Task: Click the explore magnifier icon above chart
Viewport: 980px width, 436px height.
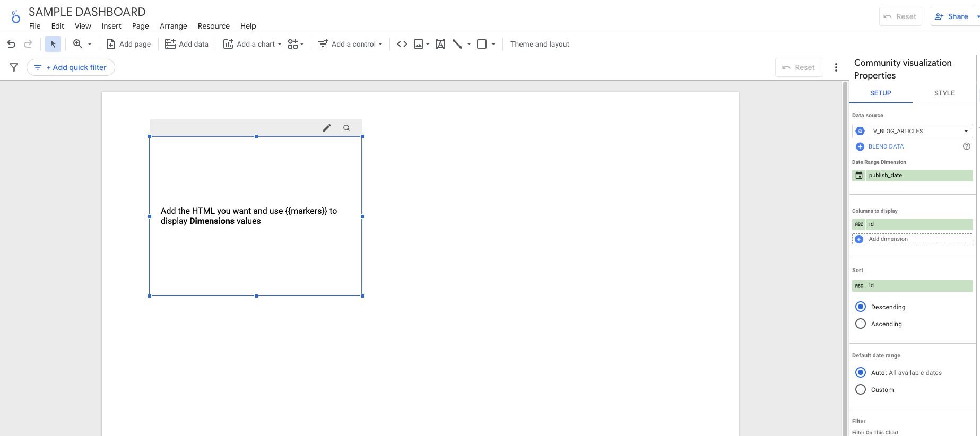Action: [346, 128]
